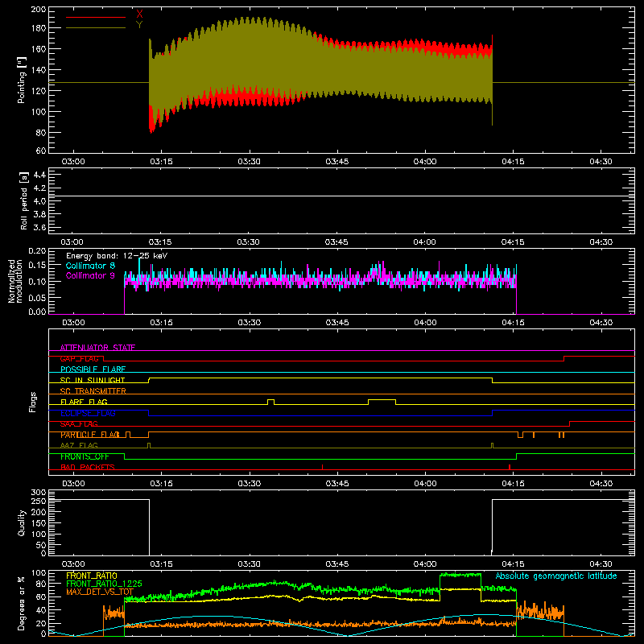
Task: Click the second, longer FLARE_FLAG raised pulse
Action: (382, 402)
